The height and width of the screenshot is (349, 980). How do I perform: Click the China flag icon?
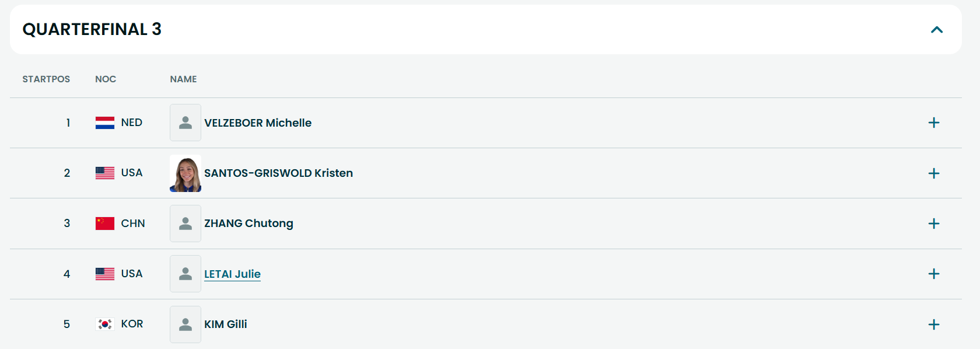105,224
